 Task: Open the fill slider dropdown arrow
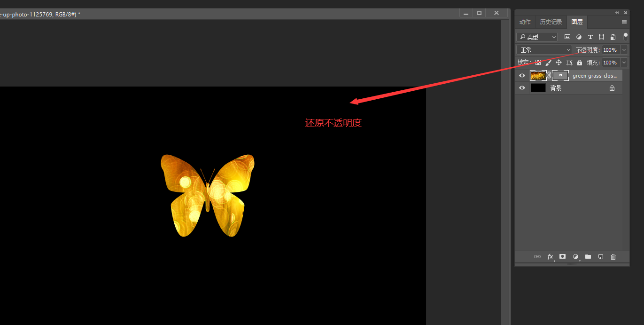[x=624, y=63]
